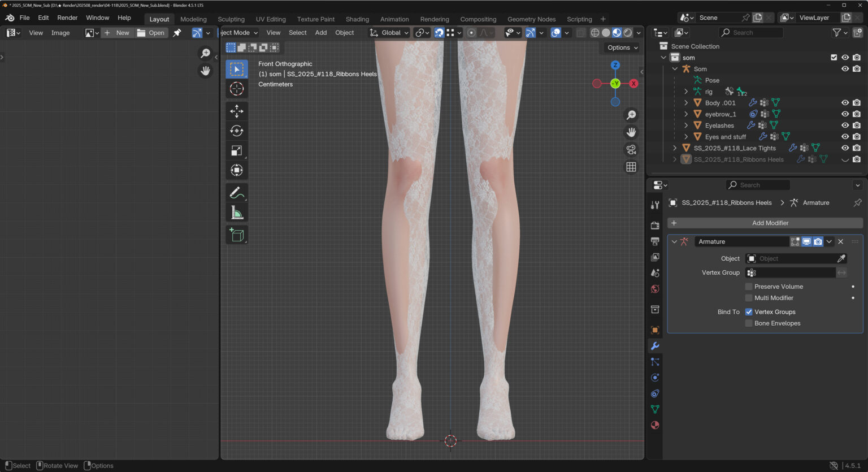Open the Render menu

[x=67, y=18]
